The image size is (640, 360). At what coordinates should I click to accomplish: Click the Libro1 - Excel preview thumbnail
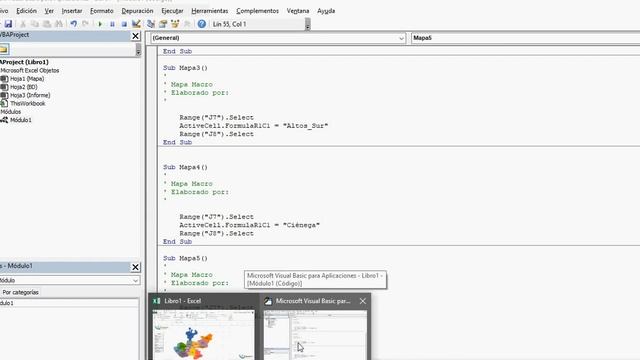(x=204, y=335)
